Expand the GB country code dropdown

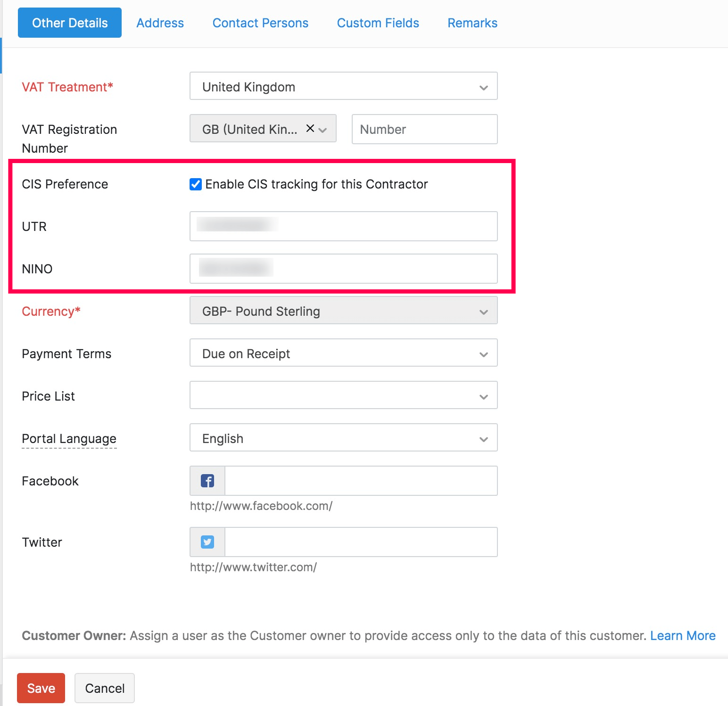point(323,130)
